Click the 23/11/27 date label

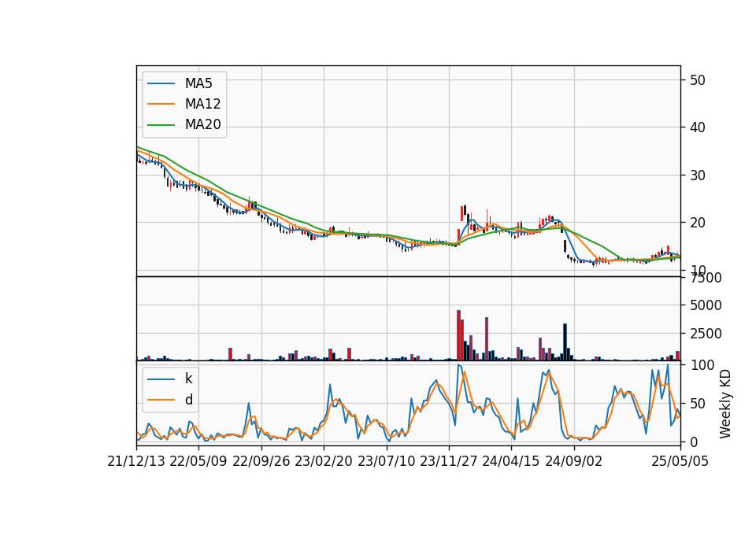tap(449, 461)
